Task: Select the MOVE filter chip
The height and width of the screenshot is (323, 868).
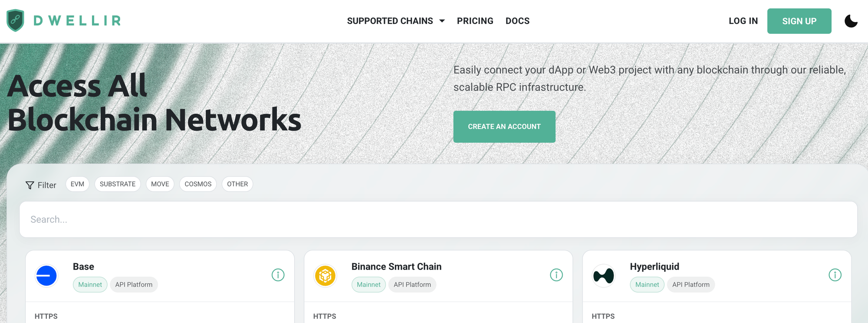Action: (160, 184)
